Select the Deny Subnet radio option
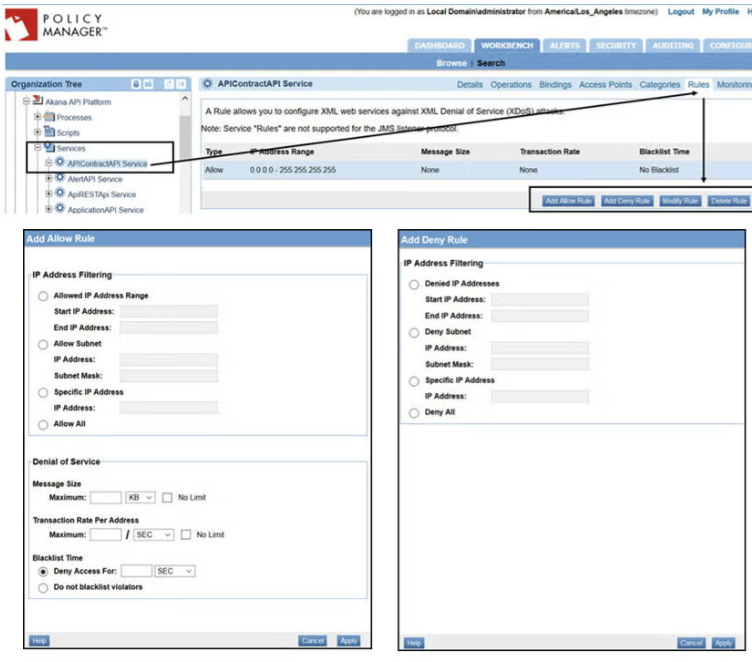The width and height of the screenshot is (752, 662). pyautogui.click(x=414, y=333)
